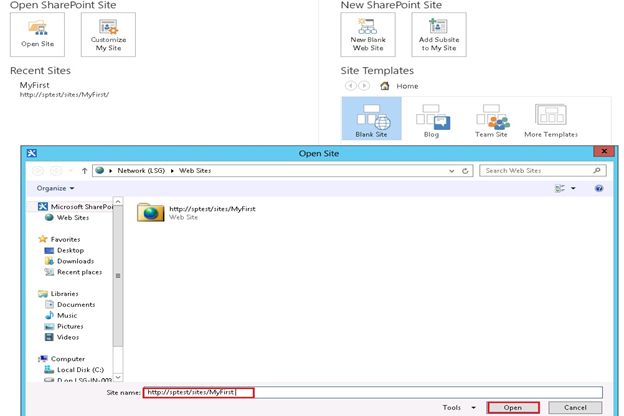
Task: Select Downloads in navigation pane
Action: coord(69,261)
